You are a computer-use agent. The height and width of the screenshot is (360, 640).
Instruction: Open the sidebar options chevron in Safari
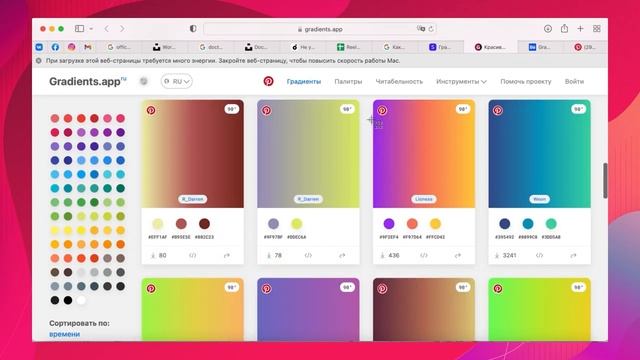pyautogui.click(x=91, y=29)
